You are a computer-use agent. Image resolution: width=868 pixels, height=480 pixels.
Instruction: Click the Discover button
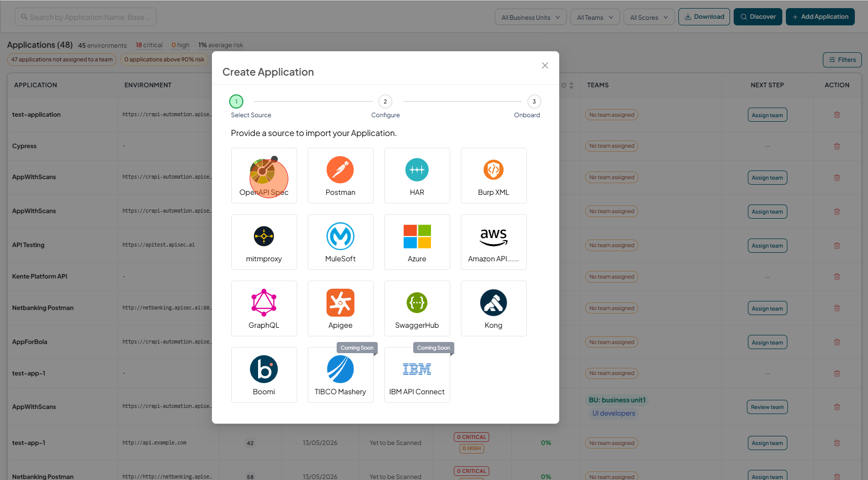[x=758, y=17]
